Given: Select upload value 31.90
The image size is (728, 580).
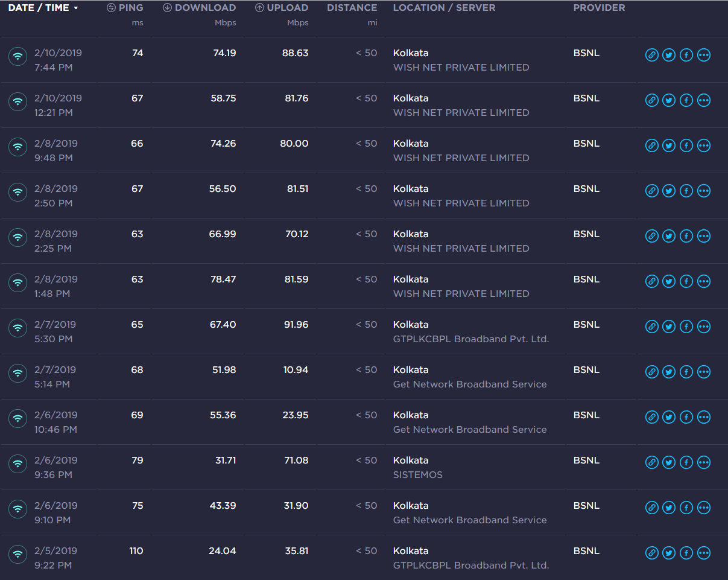Looking at the screenshot, I should pos(296,506).
